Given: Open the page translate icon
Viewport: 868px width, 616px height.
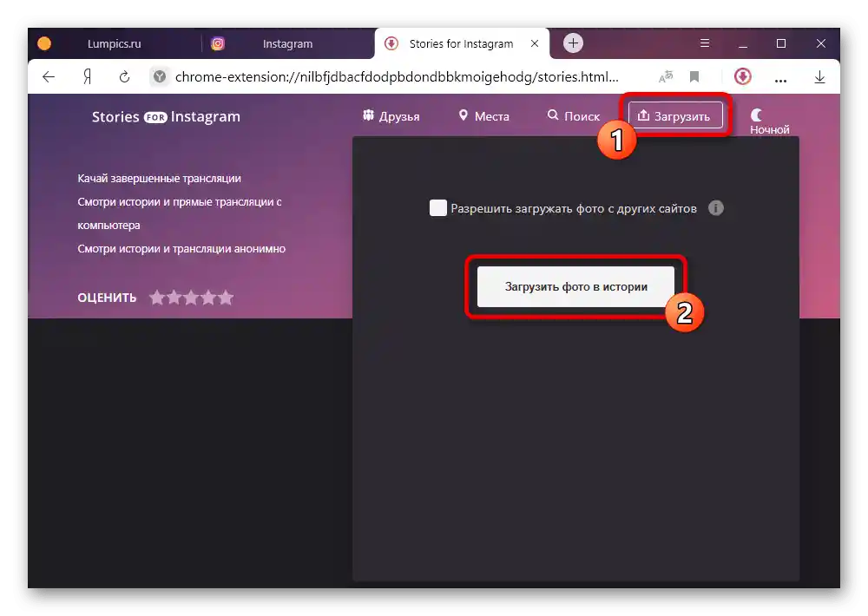Looking at the screenshot, I should (666, 76).
